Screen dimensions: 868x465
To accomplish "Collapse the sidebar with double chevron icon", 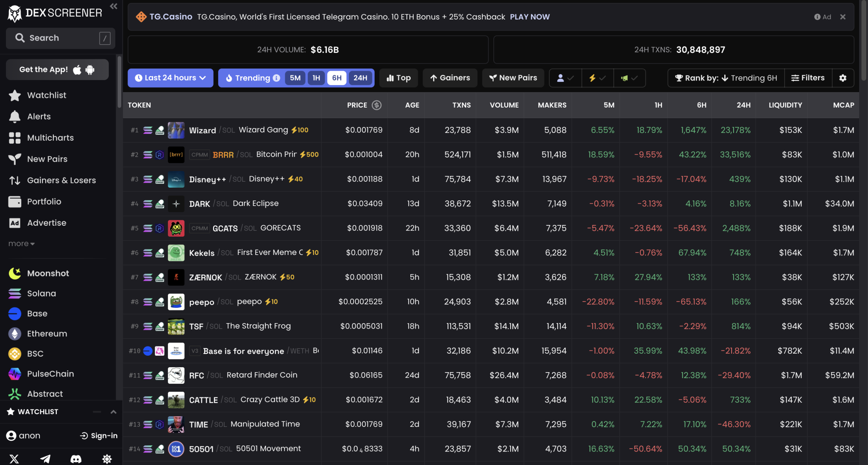I will [x=113, y=6].
